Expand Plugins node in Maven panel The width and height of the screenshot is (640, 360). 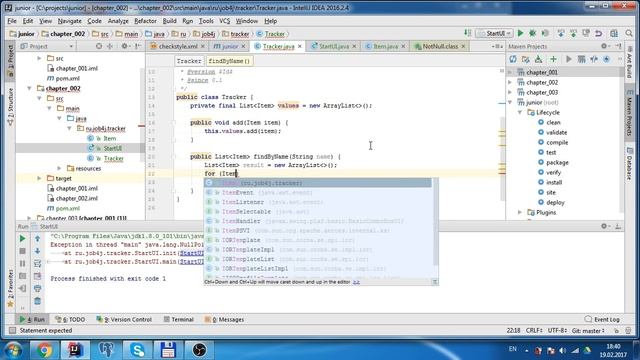pyautogui.click(x=520, y=212)
